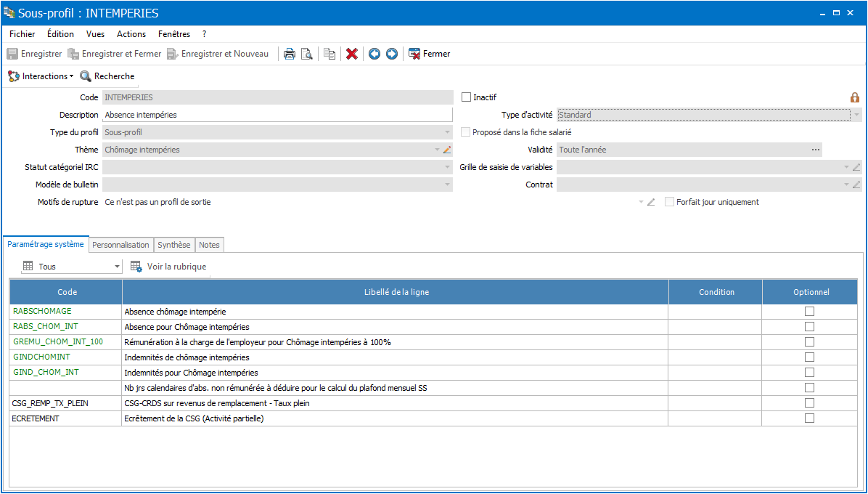Click the padlock icon
This screenshot has height=494, width=868.
855,97
